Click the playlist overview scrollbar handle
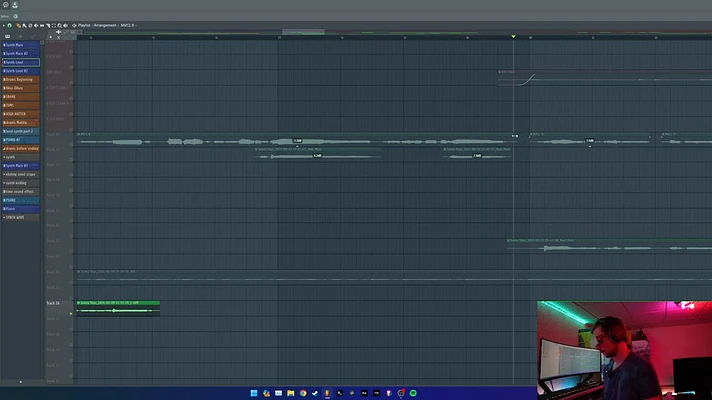The height and width of the screenshot is (400, 712). 303,32
